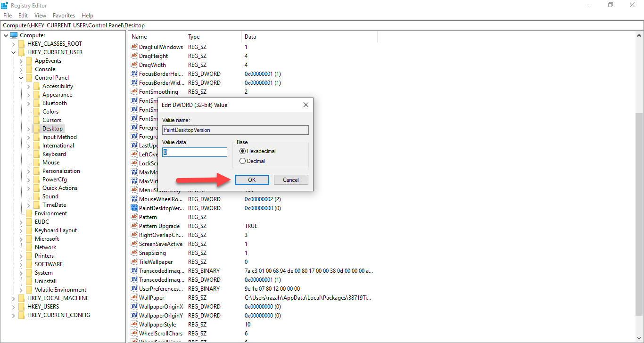Expand the Keyboard Layout tree node

[x=21, y=230]
